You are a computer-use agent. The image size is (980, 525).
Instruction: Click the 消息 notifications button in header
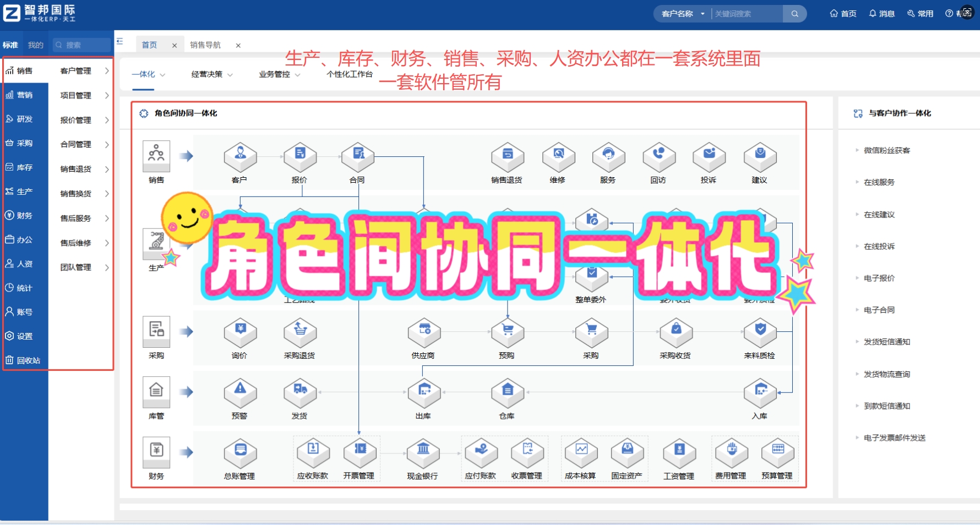click(881, 14)
